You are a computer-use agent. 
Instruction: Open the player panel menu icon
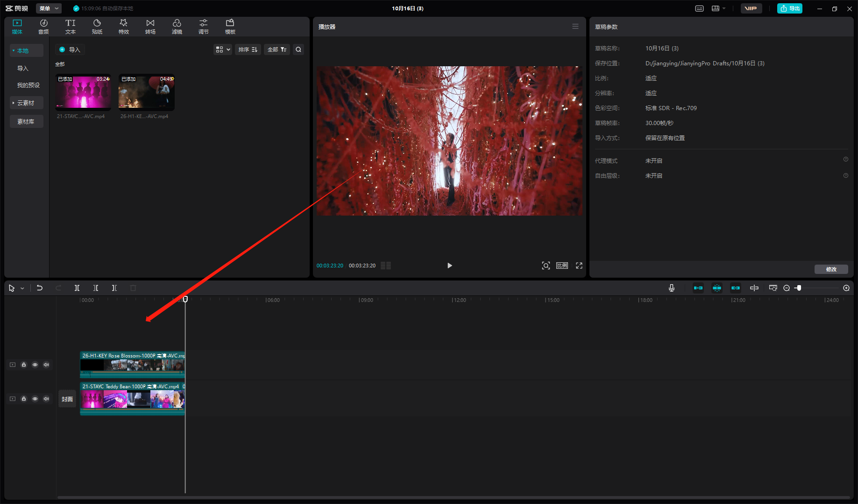575,27
